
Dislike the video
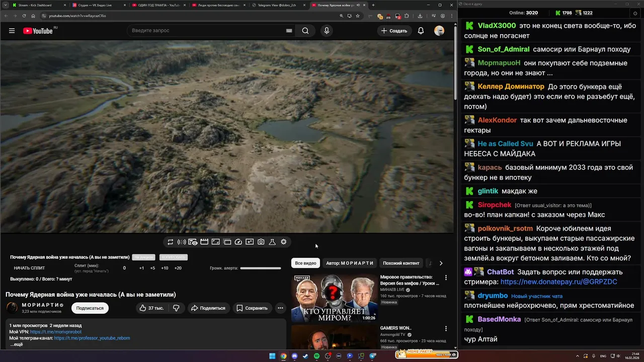(176, 308)
